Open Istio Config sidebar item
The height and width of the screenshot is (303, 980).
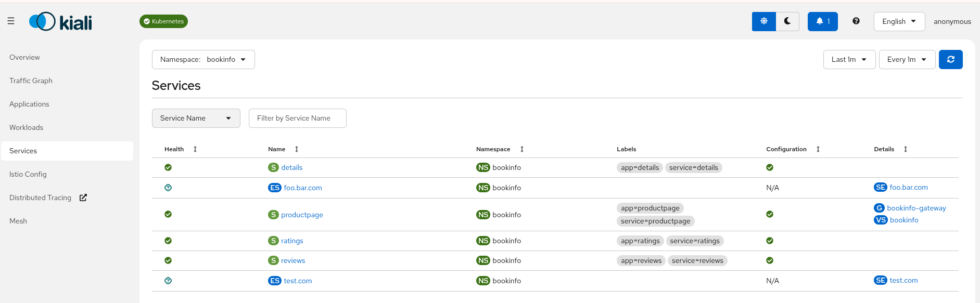(28, 174)
